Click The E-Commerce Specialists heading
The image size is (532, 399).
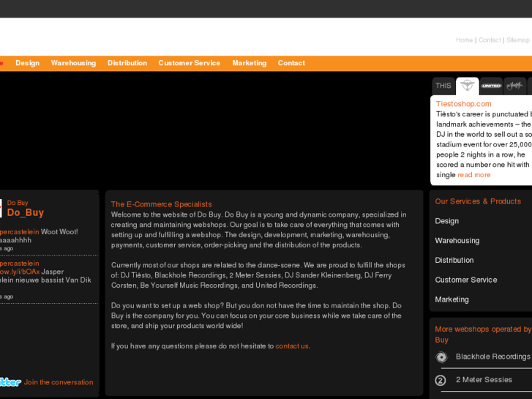click(162, 204)
